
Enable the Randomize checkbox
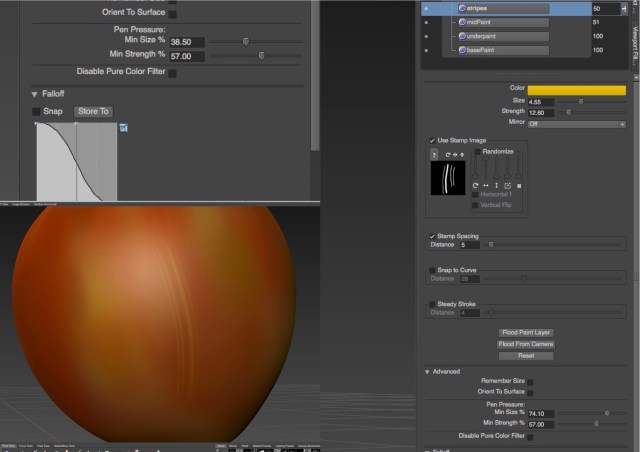tap(478, 151)
